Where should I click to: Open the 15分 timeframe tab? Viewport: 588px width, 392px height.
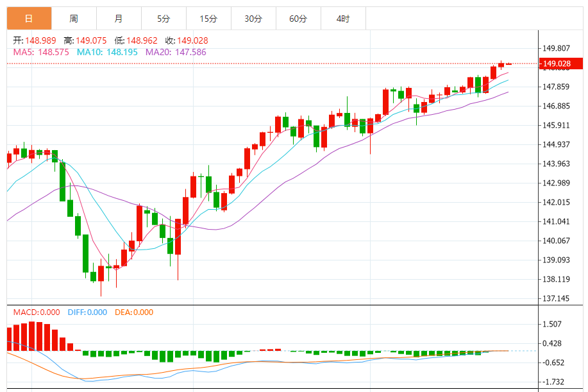(208, 19)
